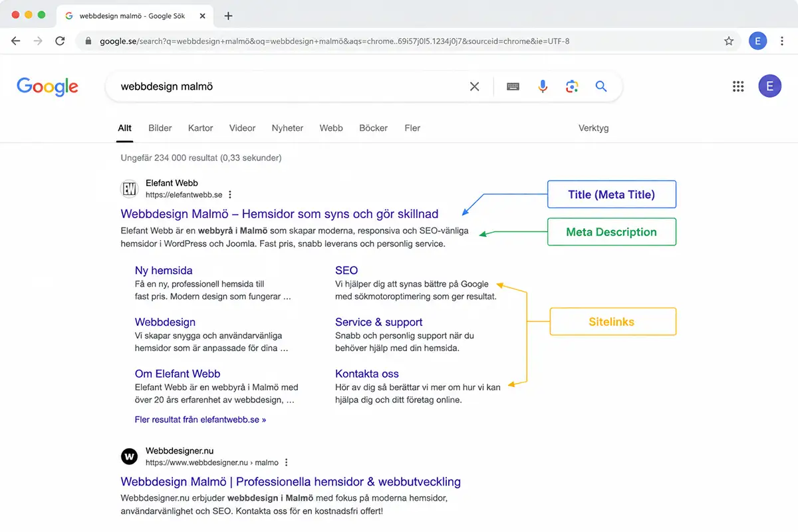Click the Chrome address bar URL

[x=334, y=41]
